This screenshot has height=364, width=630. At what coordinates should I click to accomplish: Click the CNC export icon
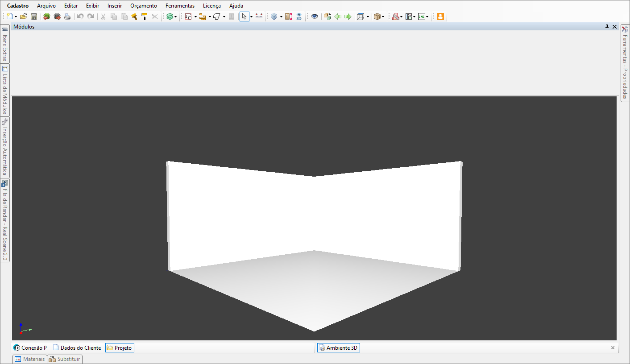pyautogui.click(x=421, y=17)
